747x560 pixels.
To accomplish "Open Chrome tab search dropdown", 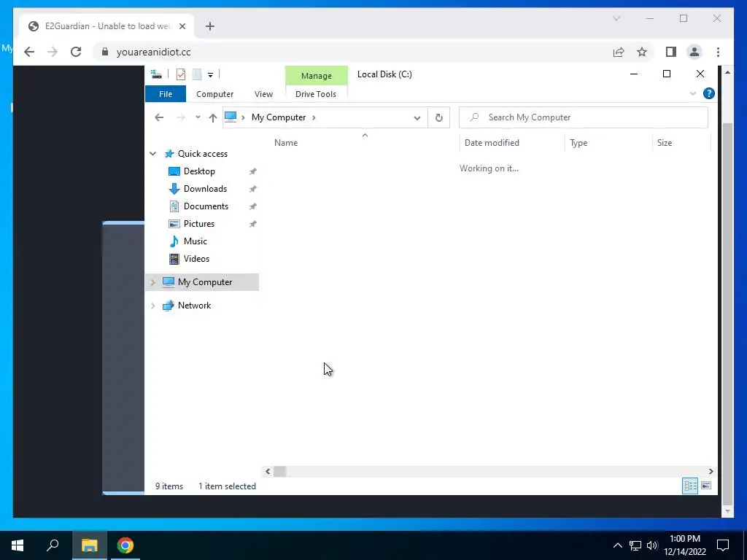I will point(616,18).
